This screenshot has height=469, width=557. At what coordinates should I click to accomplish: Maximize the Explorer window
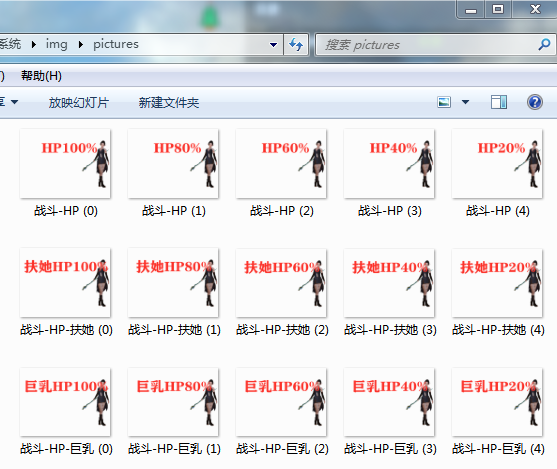498,9
